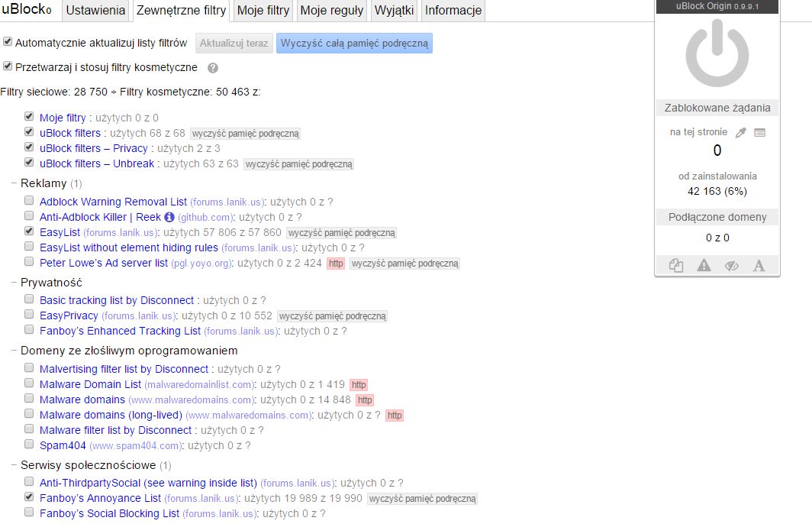The height and width of the screenshot is (524, 812).
Task: Clear cache for EasyPrivacy list
Action: (332, 316)
